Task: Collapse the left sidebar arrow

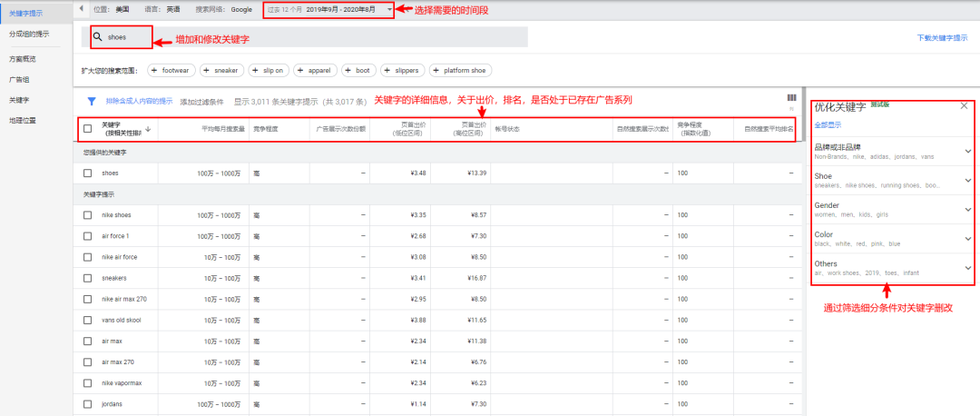Action: 82,8
